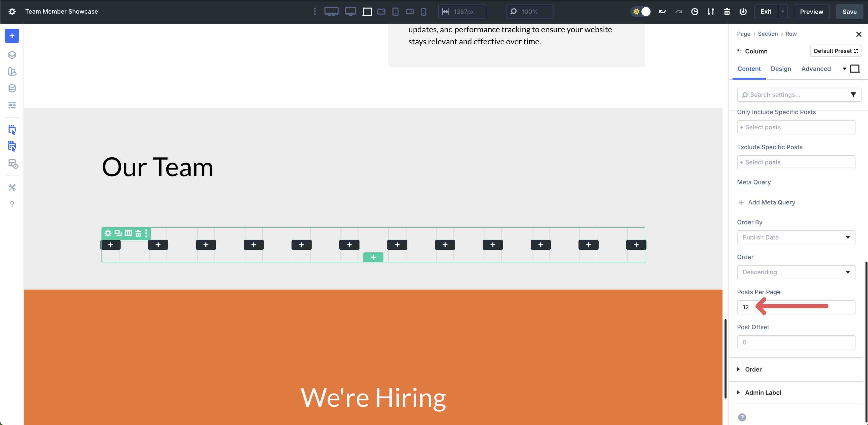The height and width of the screenshot is (425, 868).
Task: Expand the Order By dropdown showing Publish Date
Action: [796, 237]
